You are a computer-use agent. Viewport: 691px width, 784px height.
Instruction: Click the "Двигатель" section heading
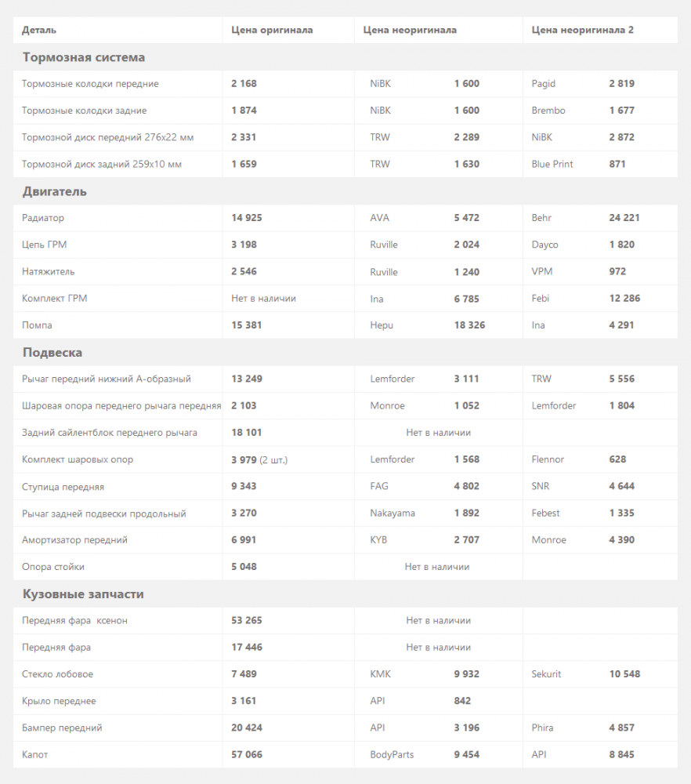55,191
